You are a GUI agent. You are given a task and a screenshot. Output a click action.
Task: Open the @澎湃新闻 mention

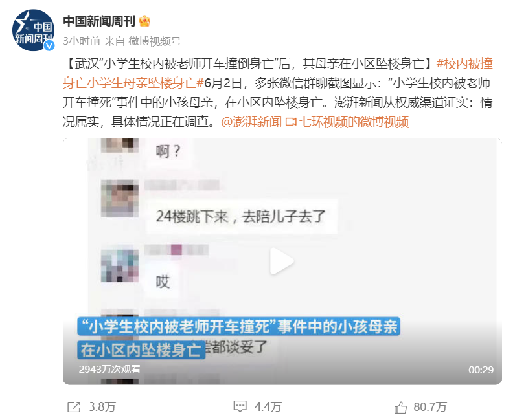[251, 122]
